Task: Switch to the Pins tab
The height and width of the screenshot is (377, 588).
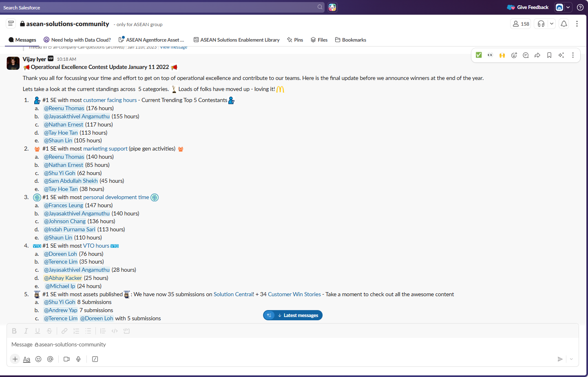Action: coord(295,40)
